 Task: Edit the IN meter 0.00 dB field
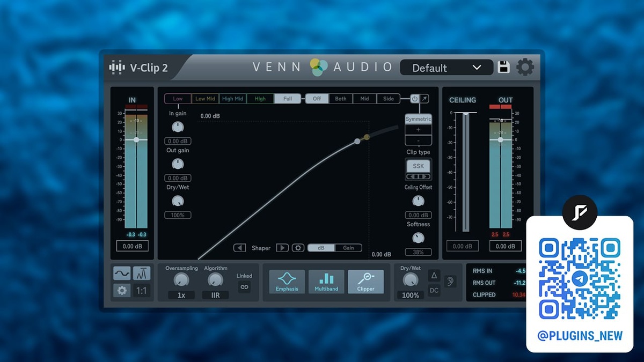(x=132, y=246)
